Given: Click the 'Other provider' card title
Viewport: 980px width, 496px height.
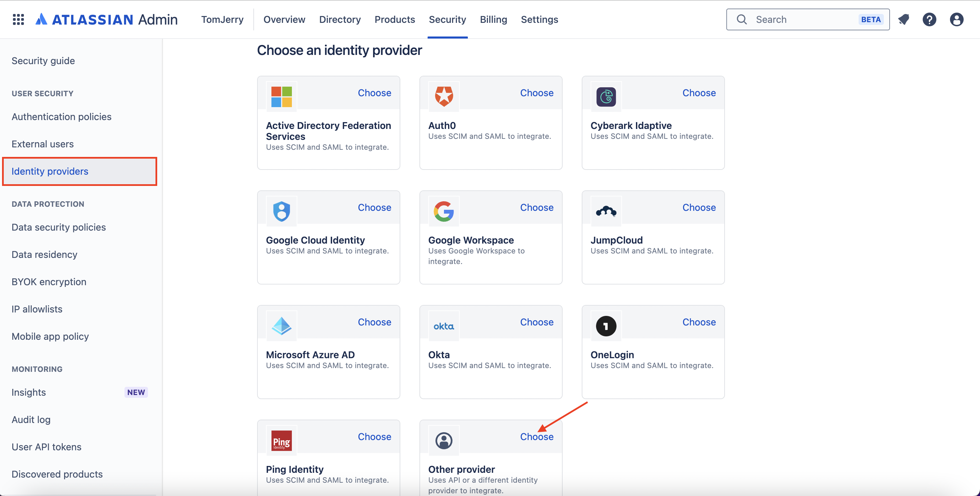Looking at the screenshot, I should point(461,469).
